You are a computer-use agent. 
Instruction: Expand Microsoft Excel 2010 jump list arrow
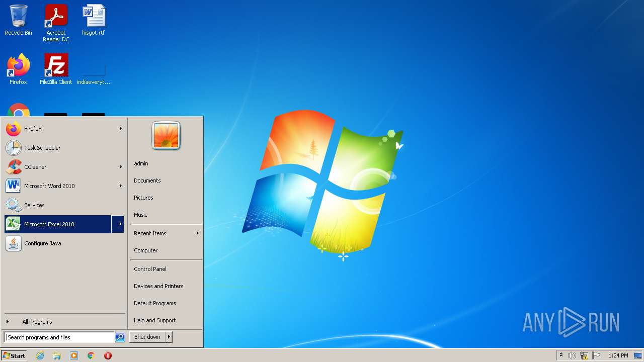[118, 224]
